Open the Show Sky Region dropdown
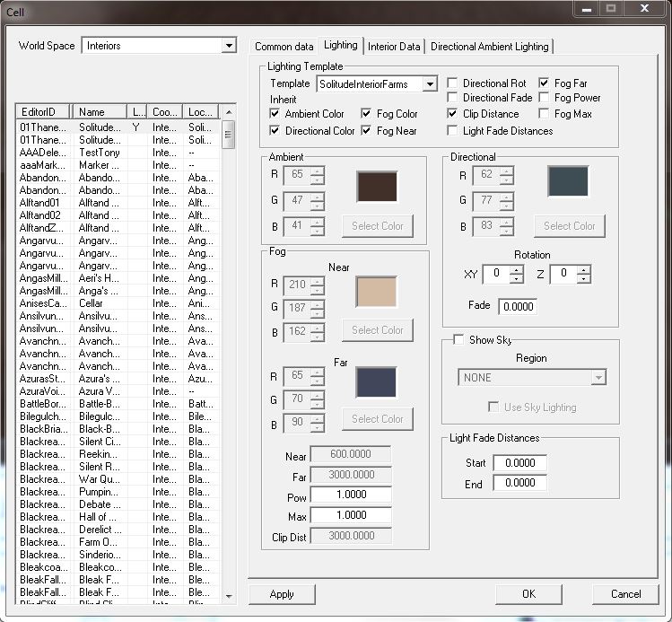672x622 pixels. 598,378
